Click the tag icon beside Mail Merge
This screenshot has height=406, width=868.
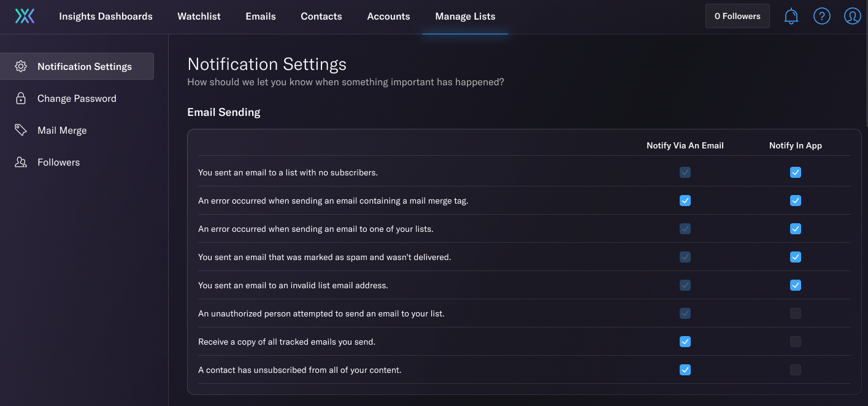[21, 130]
